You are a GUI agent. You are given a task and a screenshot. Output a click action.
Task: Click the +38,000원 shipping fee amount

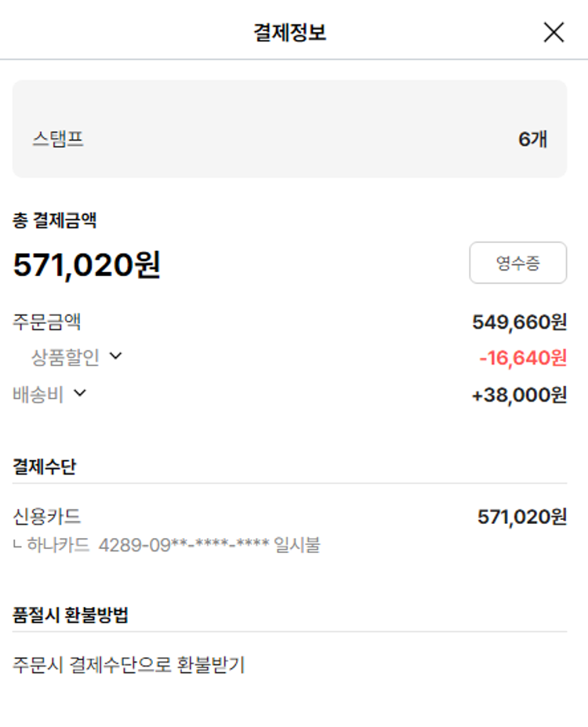pos(519,395)
